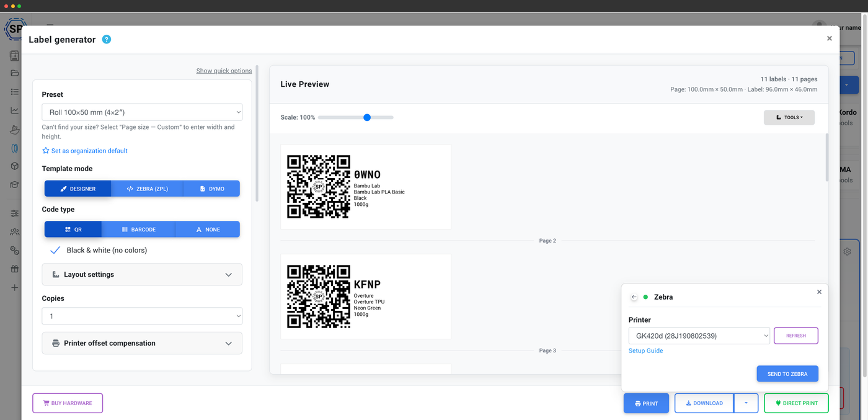Image resolution: width=868 pixels, height=420 pixels.
Task: Click SEND TO ZEBRA button
Action: (x=787, y=374)
